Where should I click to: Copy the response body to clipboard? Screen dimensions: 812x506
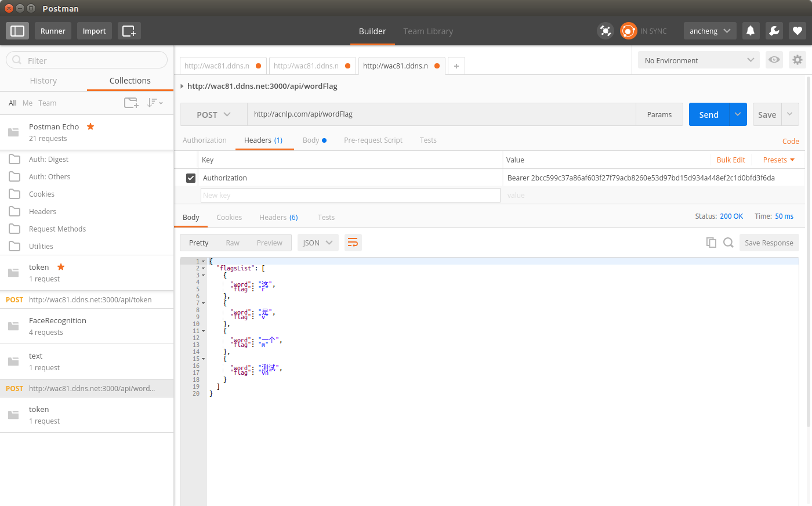[x=711, y=243]
